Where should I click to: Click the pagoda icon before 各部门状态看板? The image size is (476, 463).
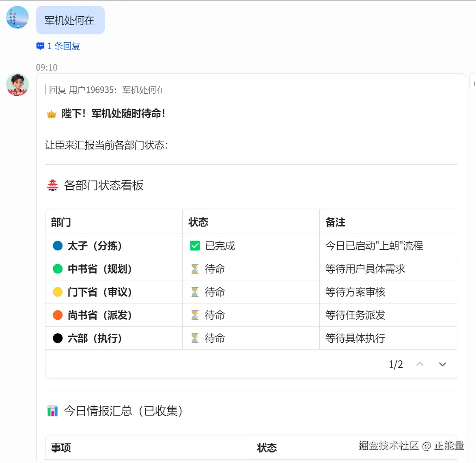(x=52, y=185)
